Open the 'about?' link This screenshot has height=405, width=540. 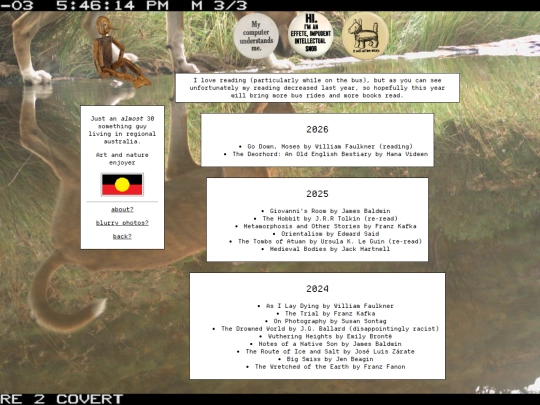pos(122,209)
